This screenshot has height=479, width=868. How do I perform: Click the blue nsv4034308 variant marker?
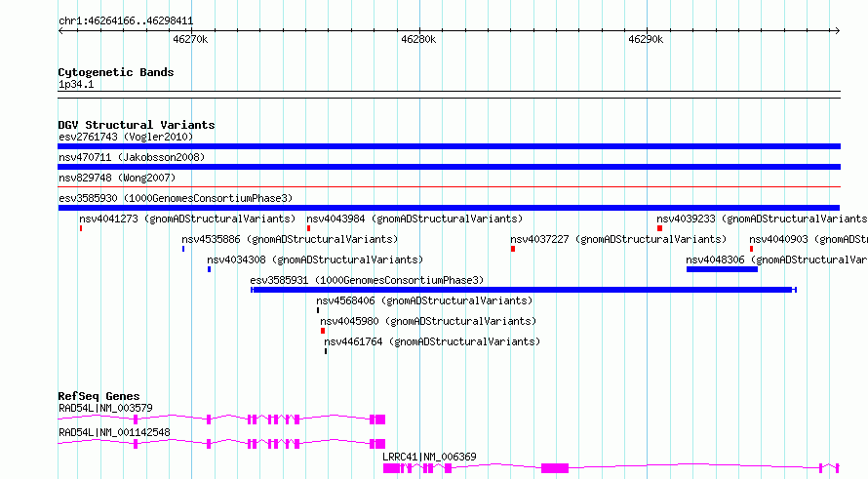coord(210,269)
